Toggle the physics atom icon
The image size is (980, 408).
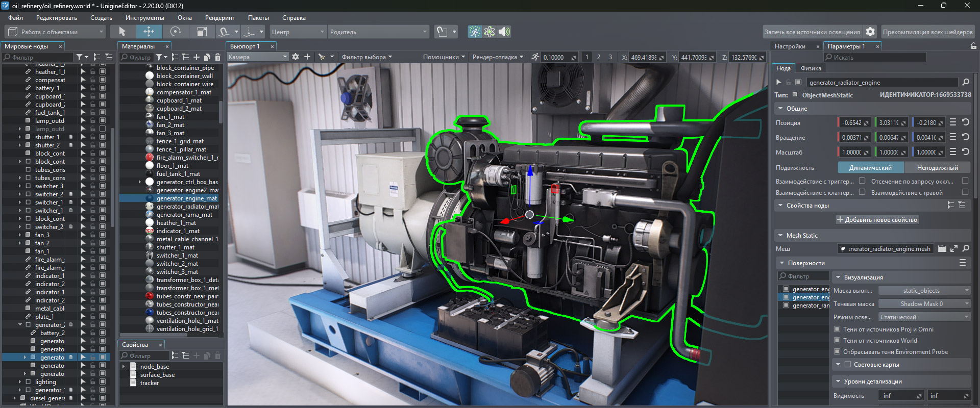click(x=489, y=32)
